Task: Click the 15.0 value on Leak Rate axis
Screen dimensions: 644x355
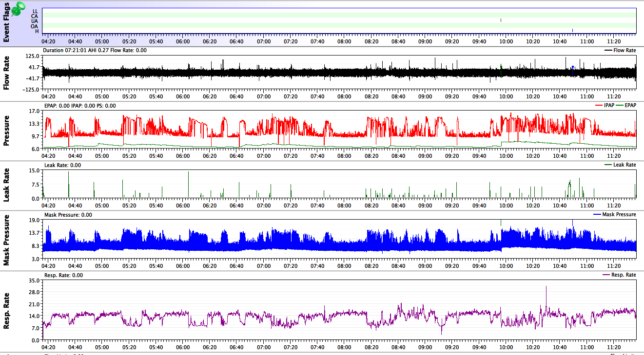Action: tap(34, 171)
